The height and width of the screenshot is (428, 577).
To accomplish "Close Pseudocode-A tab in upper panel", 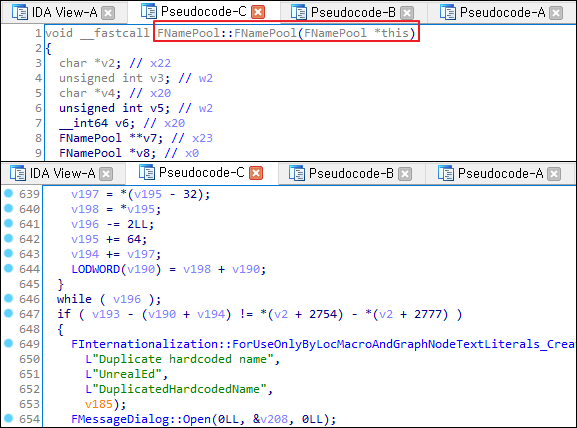I will click(x=556, y=13).
